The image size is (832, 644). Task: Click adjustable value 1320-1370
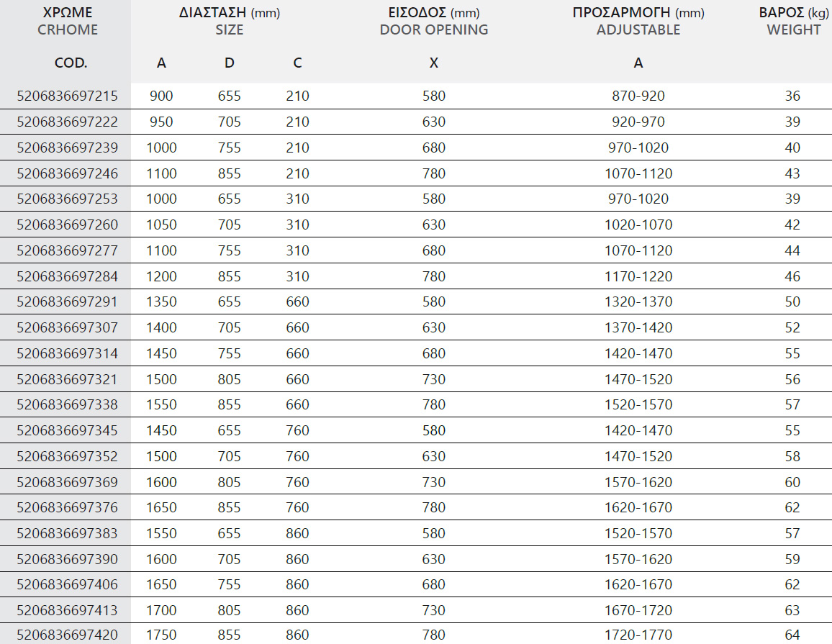(638, 301)
